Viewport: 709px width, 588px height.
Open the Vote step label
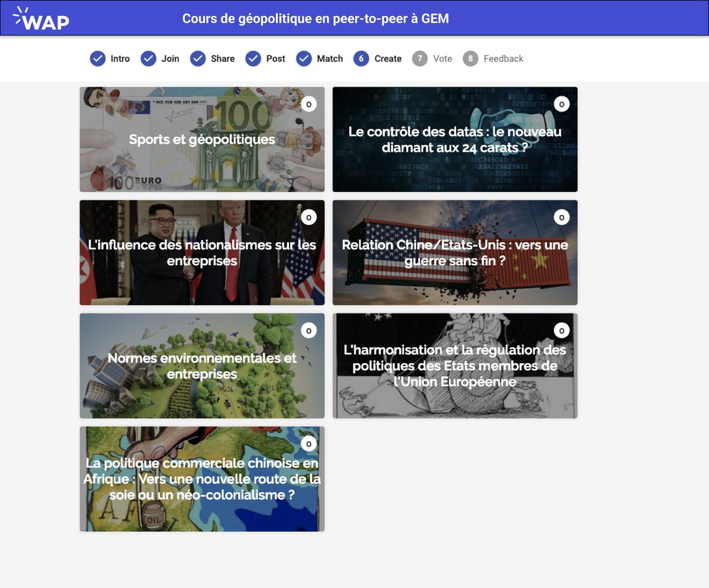click(443, 58)
